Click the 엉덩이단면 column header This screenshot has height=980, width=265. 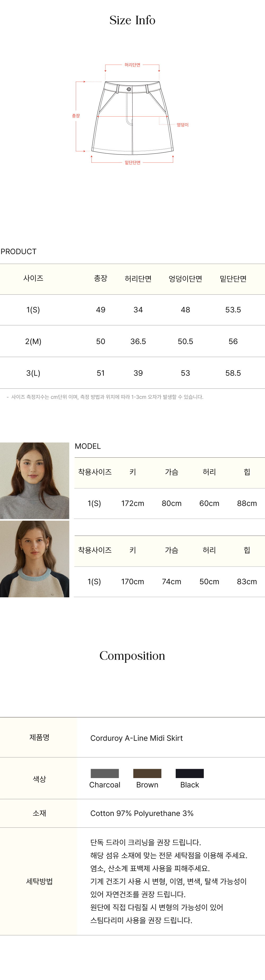[185, 279]
